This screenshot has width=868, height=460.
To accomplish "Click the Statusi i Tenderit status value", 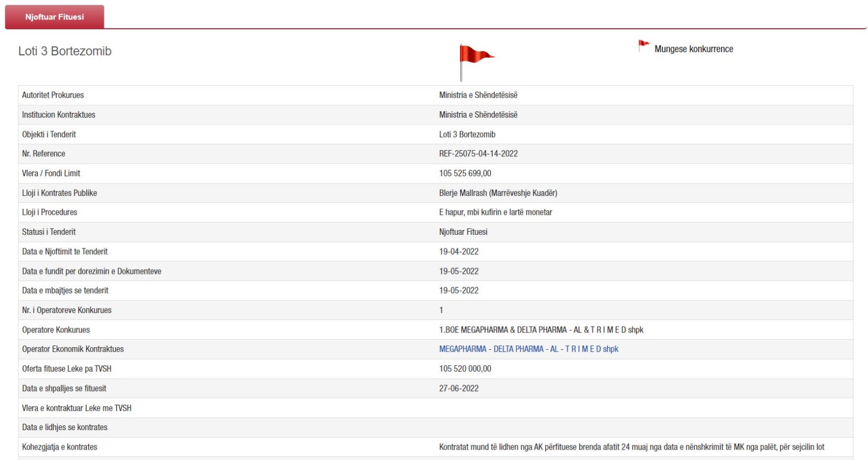I will pyautogui.click(x=463, y=232).
